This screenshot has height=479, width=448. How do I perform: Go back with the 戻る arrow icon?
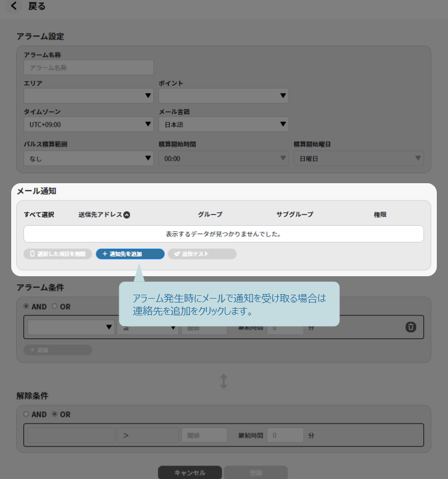(x=14, y=6)
